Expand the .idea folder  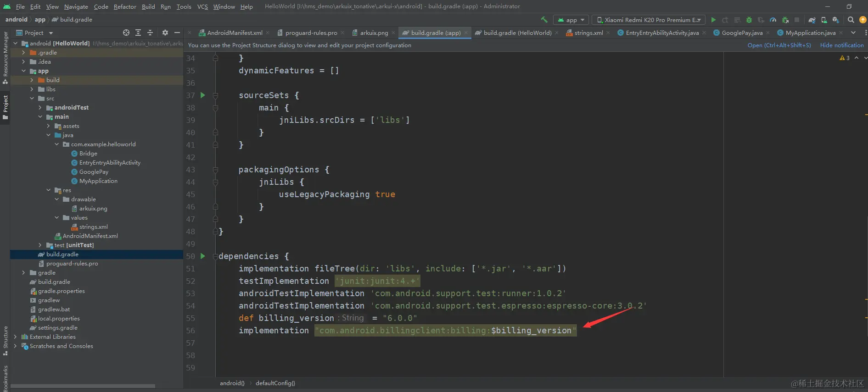(23, 62)
